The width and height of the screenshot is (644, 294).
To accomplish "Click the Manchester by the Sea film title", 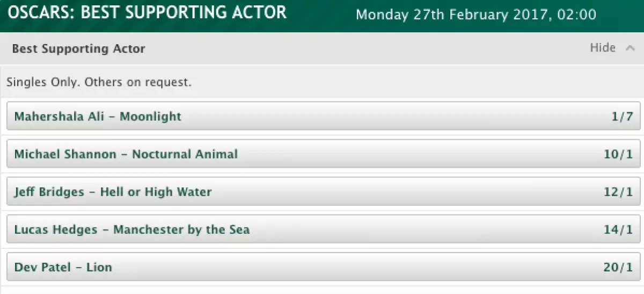I will click(x=181, y=230).
